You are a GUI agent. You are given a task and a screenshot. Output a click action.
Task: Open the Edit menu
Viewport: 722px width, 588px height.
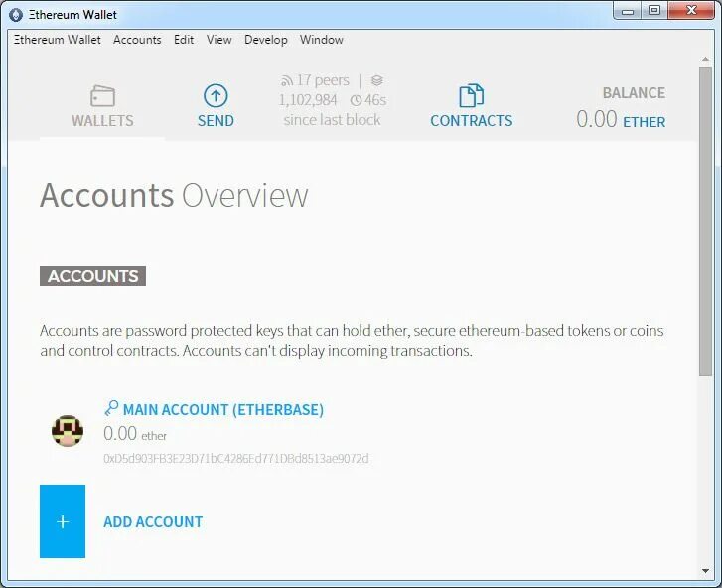(184, 40)
